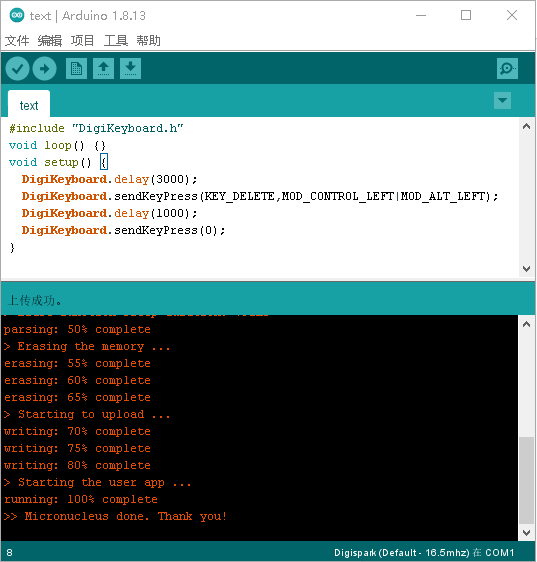This screenshot has height=562, width=537.
Task: Click '> Erasing the memory ...' console line
Action: (x=87, y=347)
